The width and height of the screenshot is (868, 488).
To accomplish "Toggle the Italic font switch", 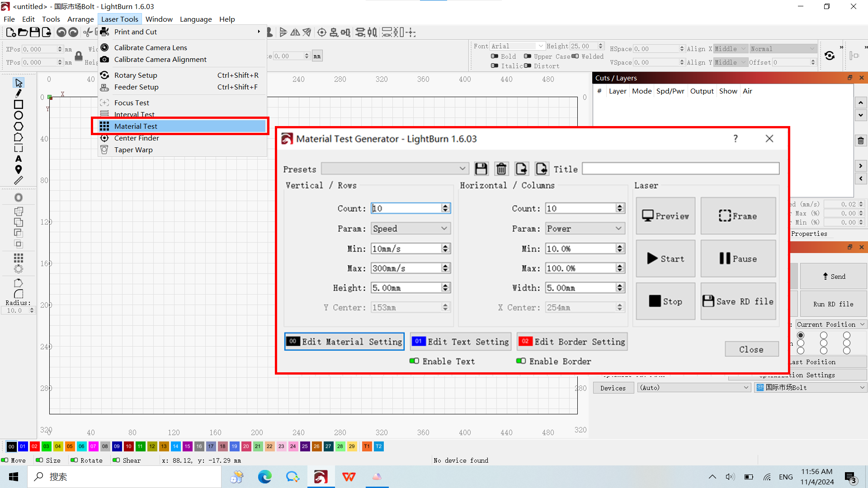I will (x=495, y=66).
